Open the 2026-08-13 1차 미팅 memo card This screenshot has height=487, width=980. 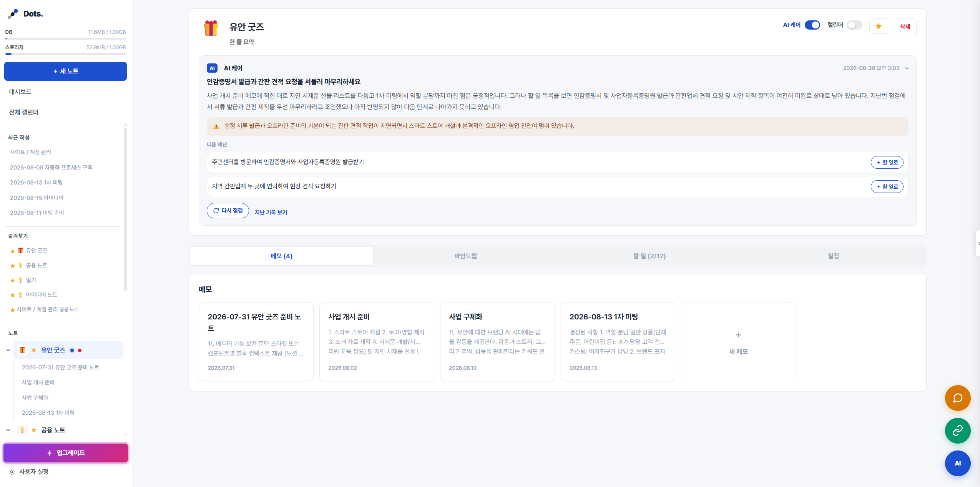[618, 342]
